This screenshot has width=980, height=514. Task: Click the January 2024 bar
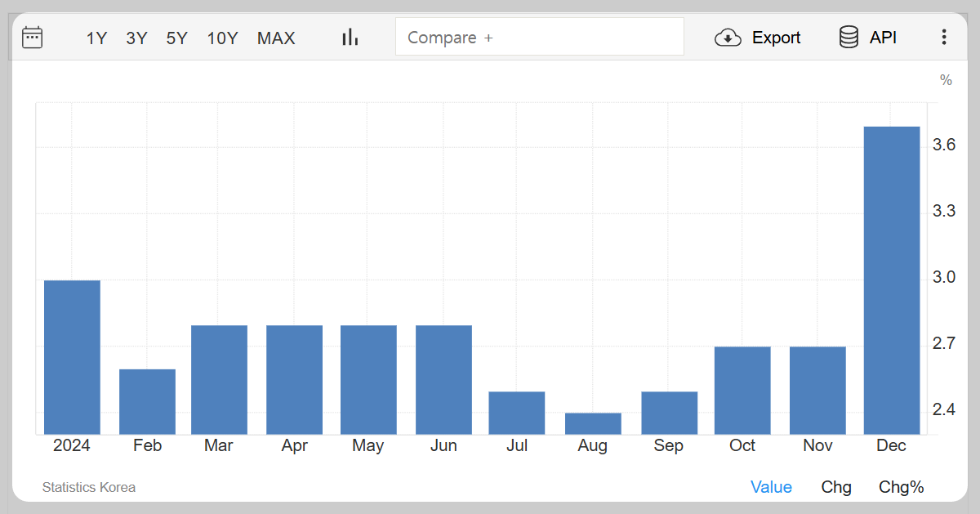click(72, 357)
